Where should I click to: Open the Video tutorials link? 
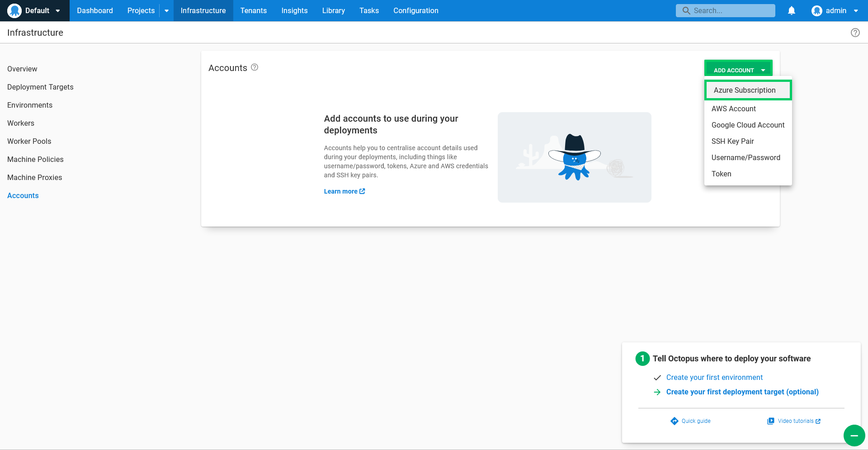tap(796, 421)
